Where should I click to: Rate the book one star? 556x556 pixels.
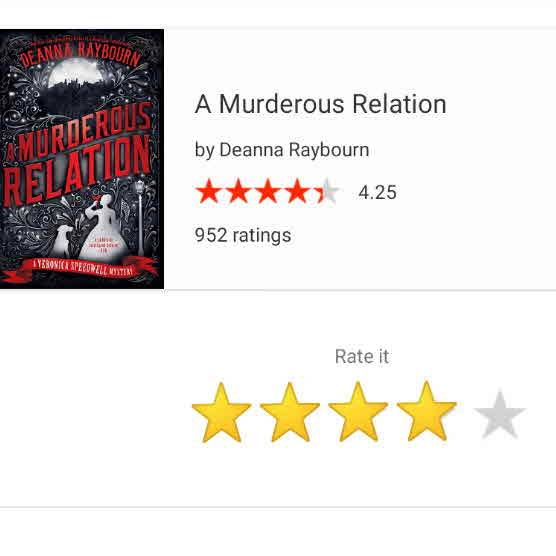tap(221, 412)
